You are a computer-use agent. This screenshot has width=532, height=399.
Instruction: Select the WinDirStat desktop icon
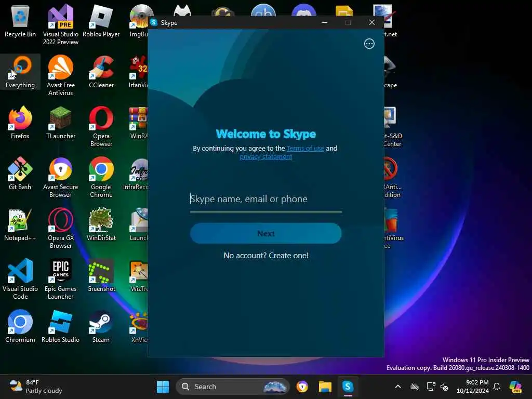tap(101, 224)
